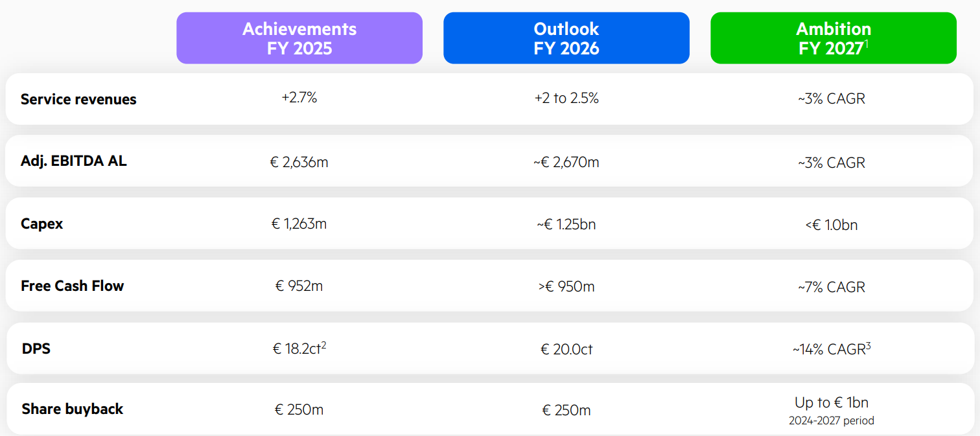980x436 pixels.
Task: Click the +2.7% service revenues value
Action: click(299, 98)
